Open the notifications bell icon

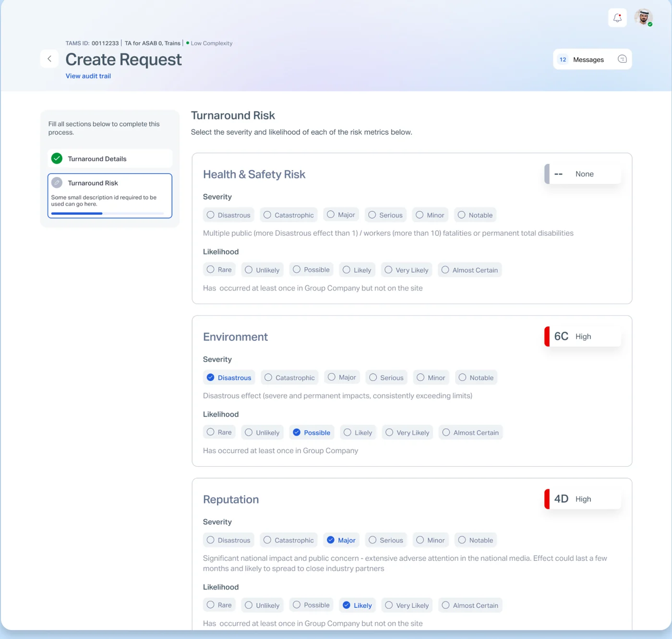click(617, 18)
